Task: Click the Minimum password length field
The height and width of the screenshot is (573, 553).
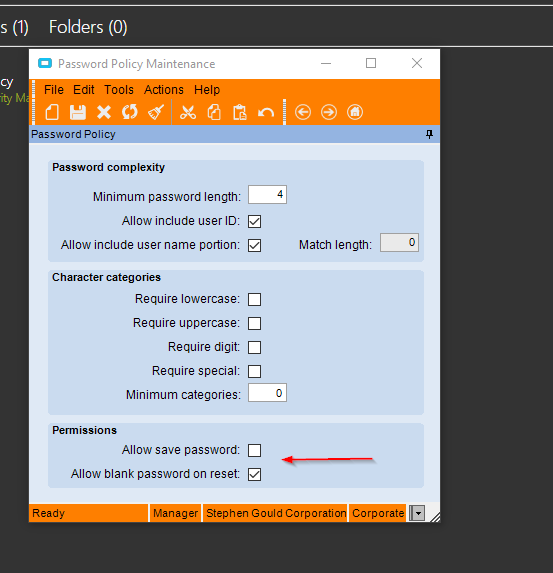Action: (x=267, y=194)
